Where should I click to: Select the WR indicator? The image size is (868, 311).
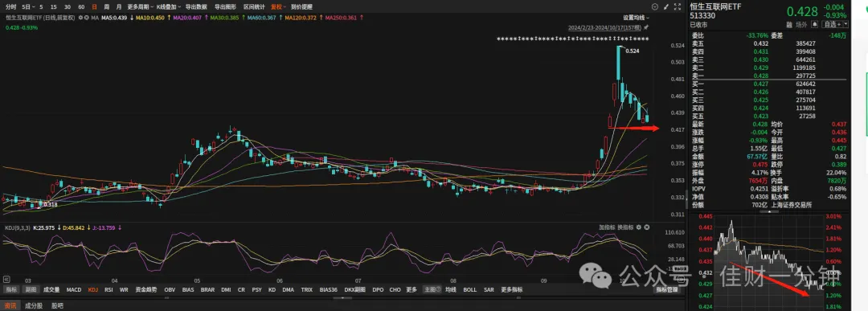[x=124, y=289]
